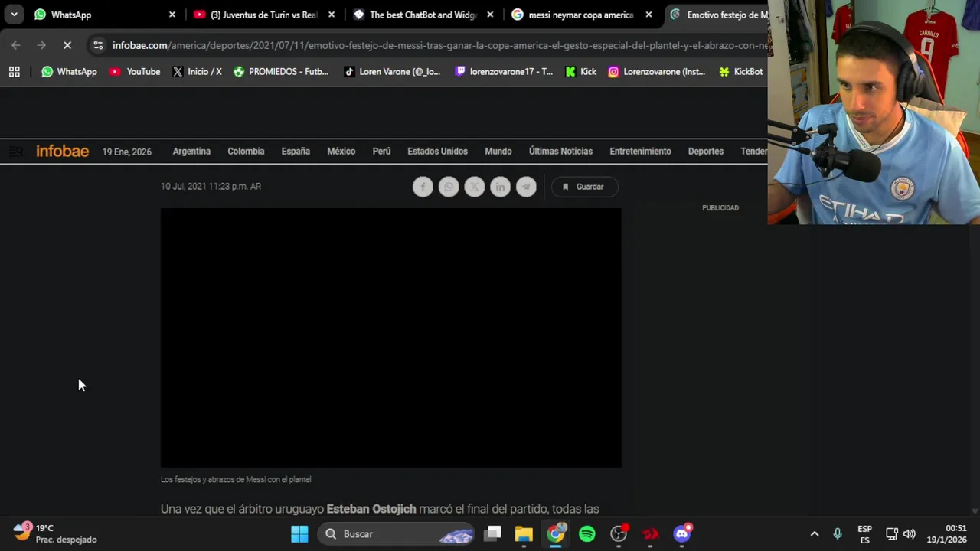The width and height of the screenshot is (980, 551).
Task: Open the Estados Unidos section
Action: pyautogui.click(x=437, y=151)
